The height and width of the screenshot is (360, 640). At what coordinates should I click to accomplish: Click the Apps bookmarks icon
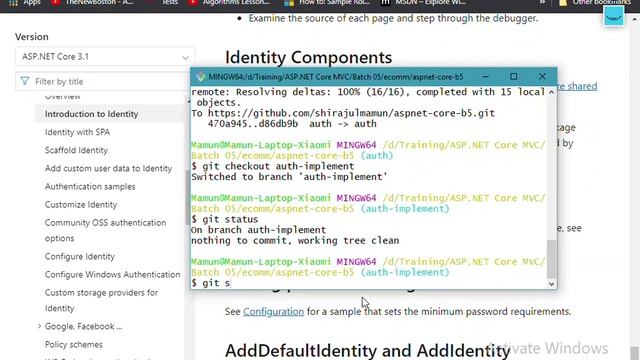click(13, 2)
